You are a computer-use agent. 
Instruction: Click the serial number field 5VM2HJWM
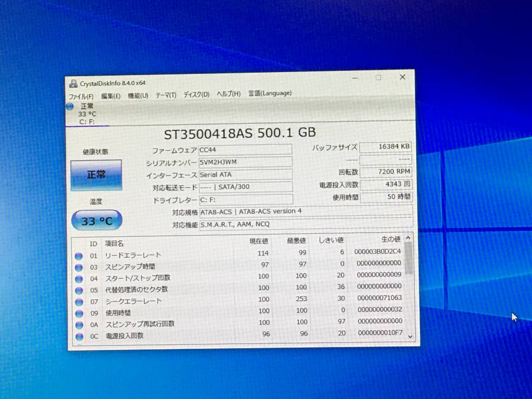click(x=246, y=162)
